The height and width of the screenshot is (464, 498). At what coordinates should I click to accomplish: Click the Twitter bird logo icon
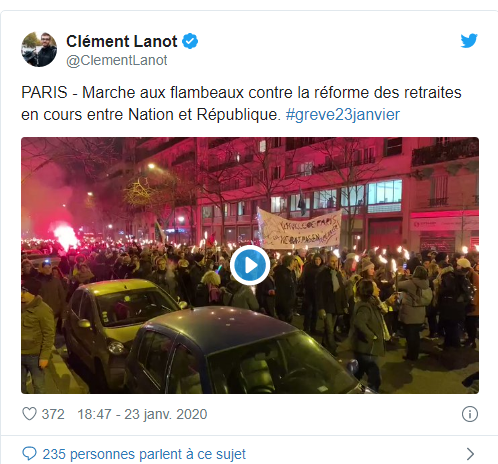click(469, 41)
